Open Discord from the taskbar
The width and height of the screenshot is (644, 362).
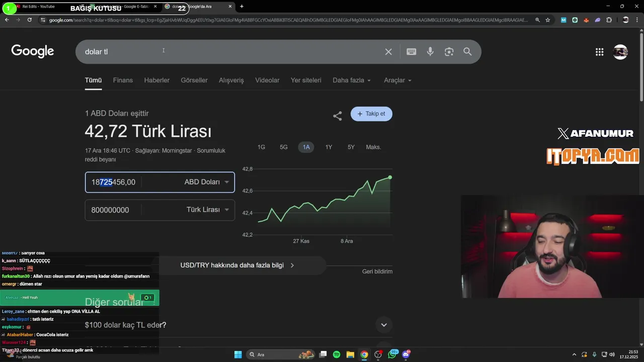[x=406, y=354]
